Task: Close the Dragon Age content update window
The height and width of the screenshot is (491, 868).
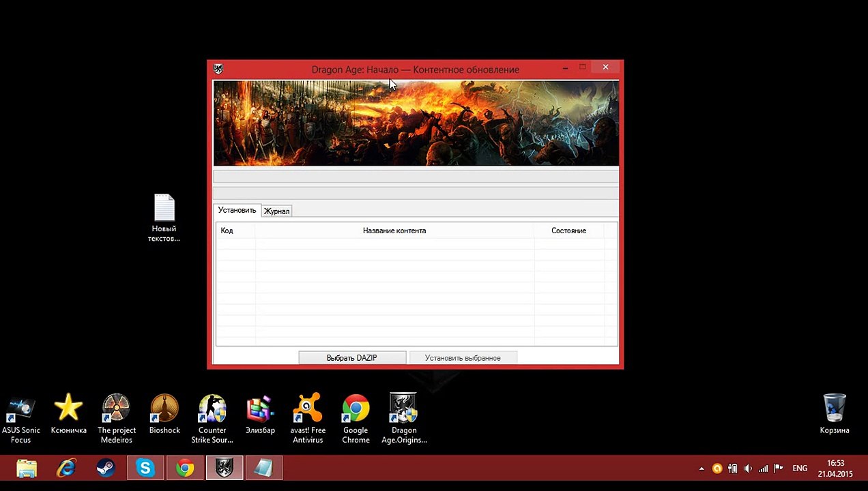Action: 605,67
